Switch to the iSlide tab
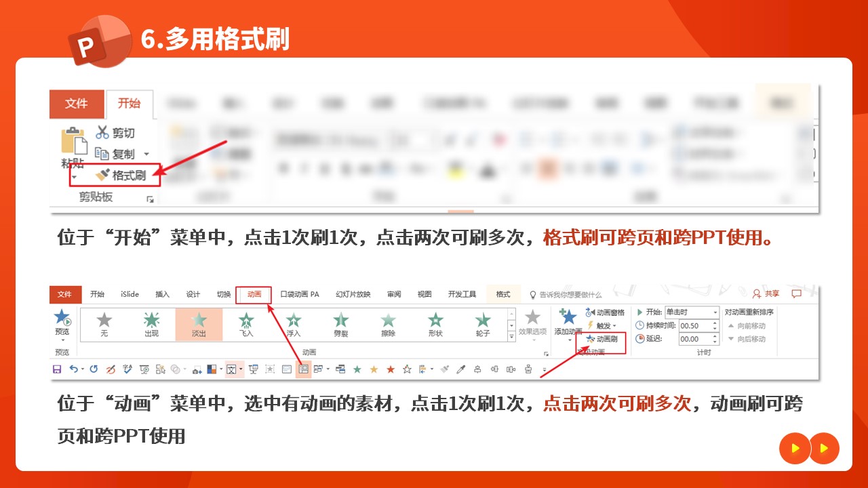868x488 pixels. pos(130,294)
